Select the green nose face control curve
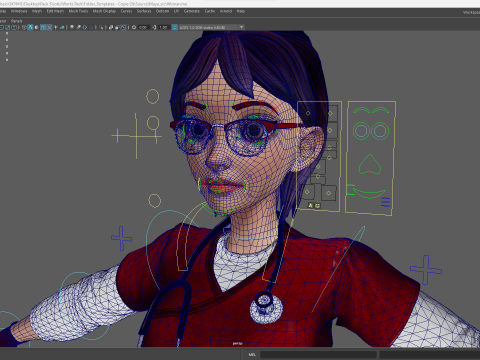 (369, 164)
